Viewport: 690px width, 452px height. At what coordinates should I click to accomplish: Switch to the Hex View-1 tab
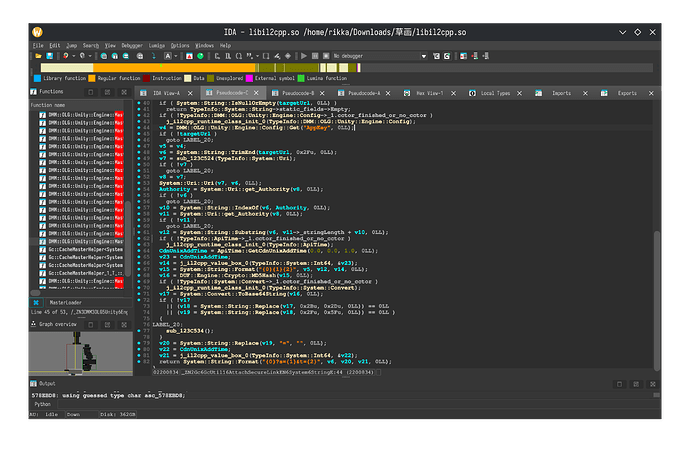click(x=429, y=93)
